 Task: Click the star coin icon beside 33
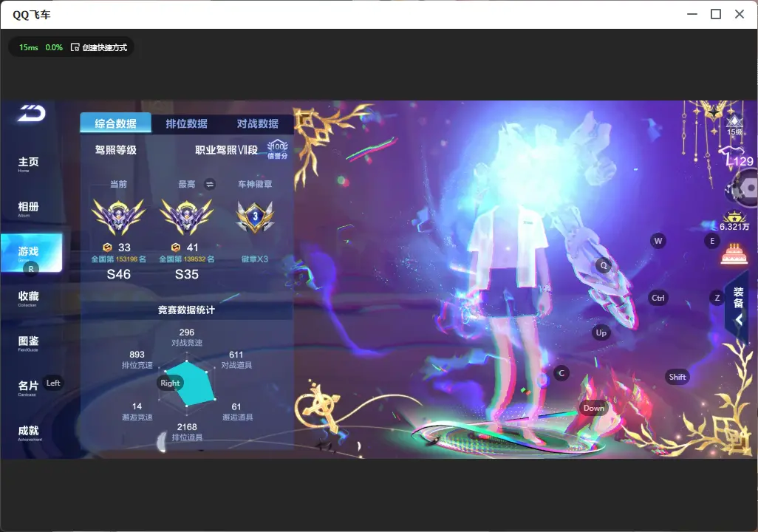tap(107, 247)
